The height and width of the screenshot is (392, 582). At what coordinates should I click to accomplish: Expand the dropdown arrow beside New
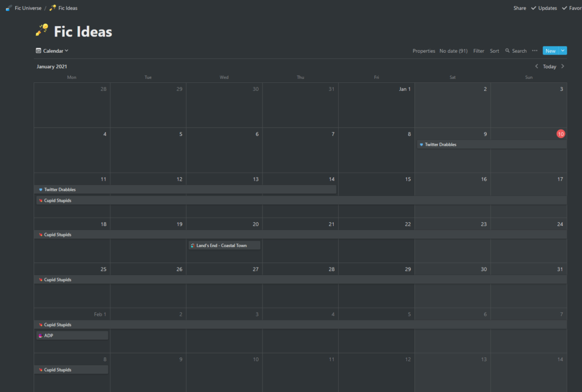tap(563, 51)
